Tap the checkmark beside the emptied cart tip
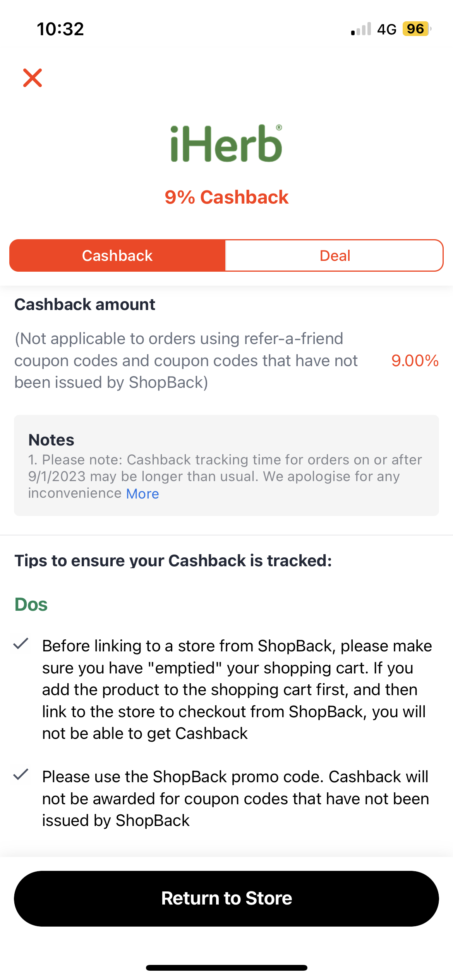The height and width of the screenshot is (980, 453). (21, 644)
